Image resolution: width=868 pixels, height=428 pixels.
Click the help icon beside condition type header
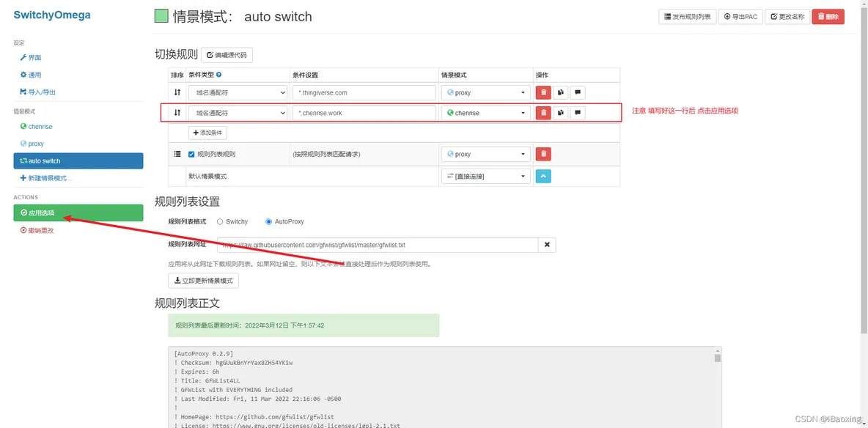[218, 75]
